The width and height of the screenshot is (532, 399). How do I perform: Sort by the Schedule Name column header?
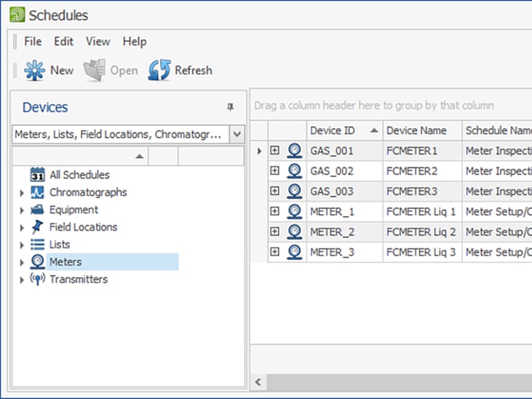[x=497, y=130]
